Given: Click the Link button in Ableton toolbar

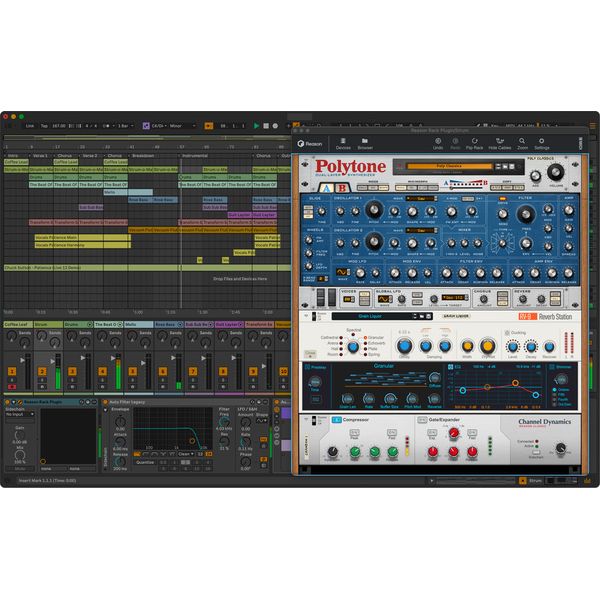Looking at the screenshot, I should point(30,126).
